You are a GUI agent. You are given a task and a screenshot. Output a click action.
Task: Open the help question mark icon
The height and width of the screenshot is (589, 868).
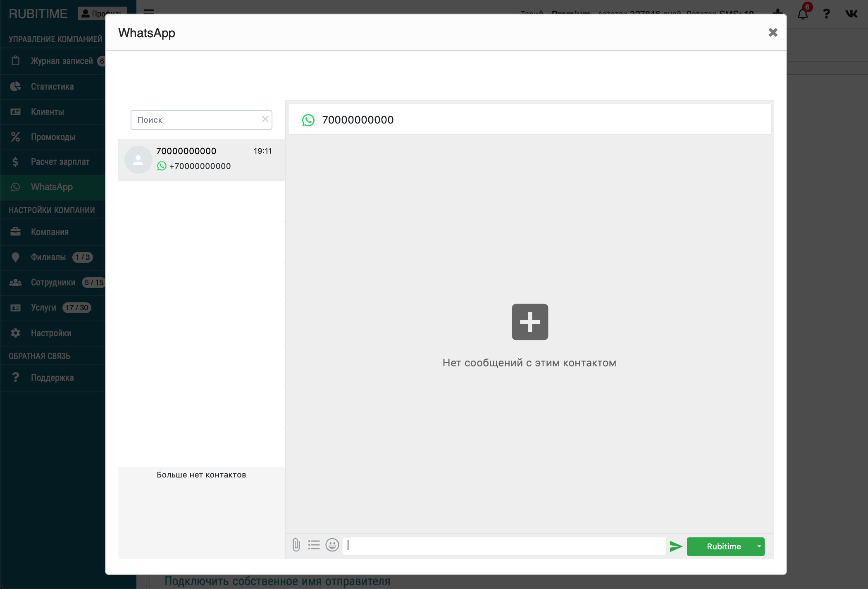click(826, 14)
